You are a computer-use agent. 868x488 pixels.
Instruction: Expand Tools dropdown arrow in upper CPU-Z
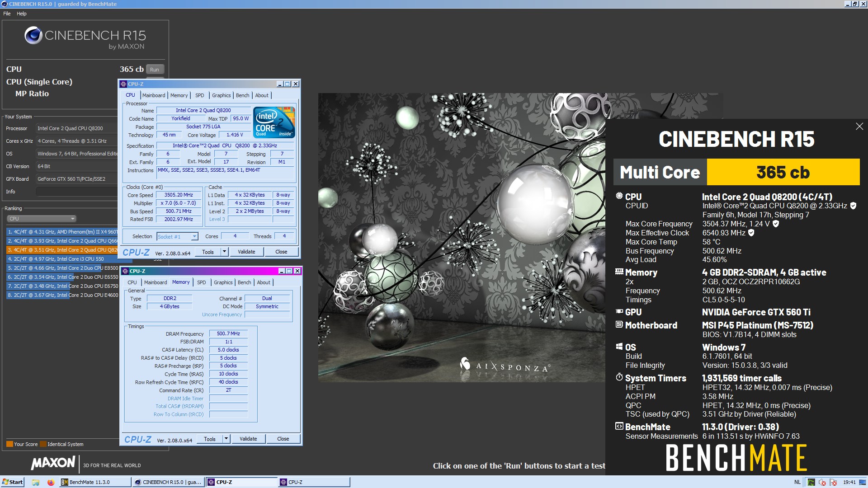pyautogui.click(x=224, y=252)
